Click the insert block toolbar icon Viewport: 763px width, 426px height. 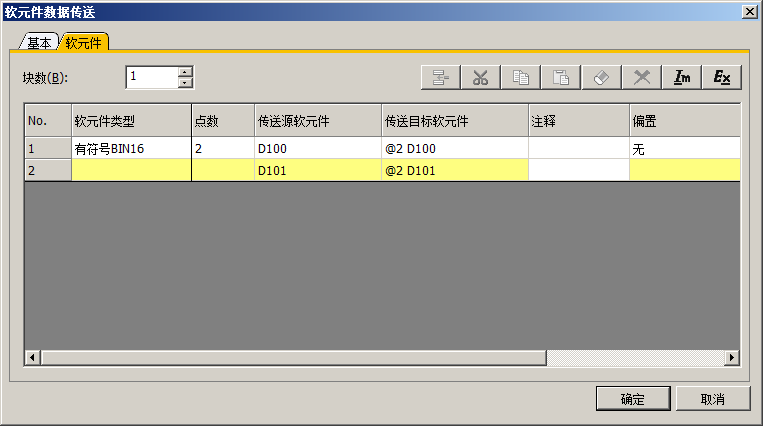point(439,78)
